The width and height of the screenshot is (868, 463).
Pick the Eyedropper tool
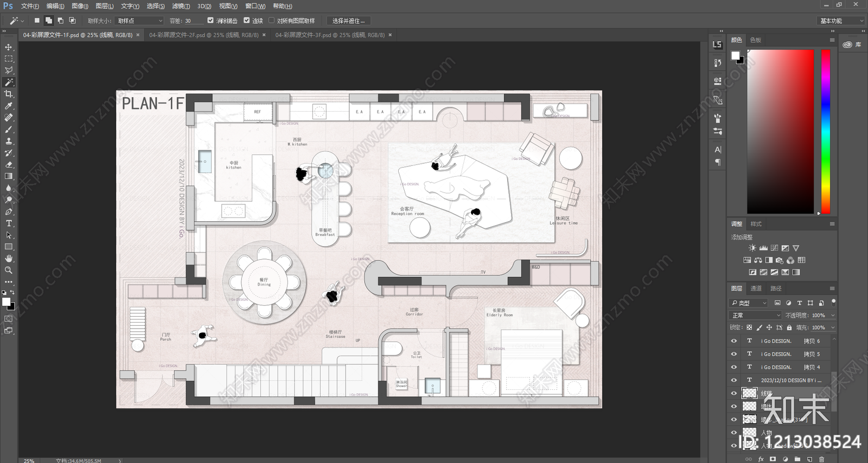point(9,106)
